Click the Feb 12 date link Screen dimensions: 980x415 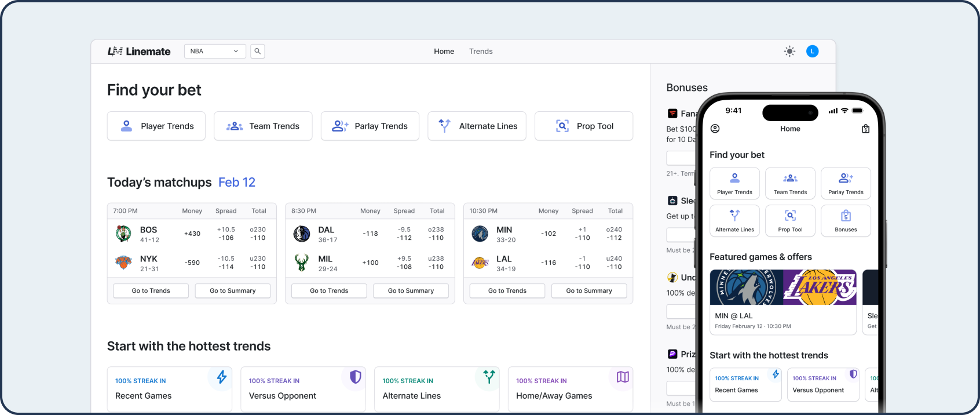click(237, 183)
